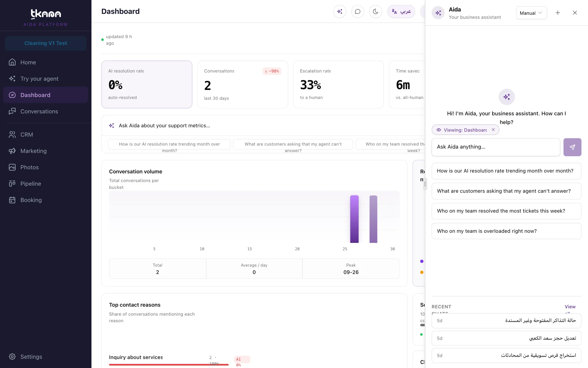Image resolution: width=588 pixels, height=368 pixels.
Task: Focus the Ask Aida anything input
Action: pyautogui.click(x=496, y=147)
